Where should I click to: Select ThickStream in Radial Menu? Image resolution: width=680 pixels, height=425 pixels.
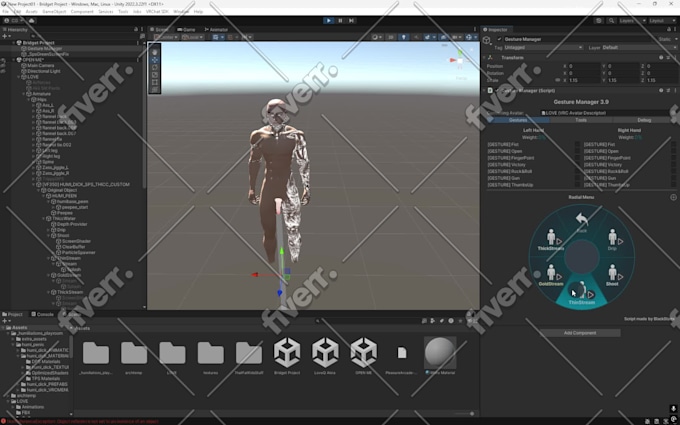551,240
